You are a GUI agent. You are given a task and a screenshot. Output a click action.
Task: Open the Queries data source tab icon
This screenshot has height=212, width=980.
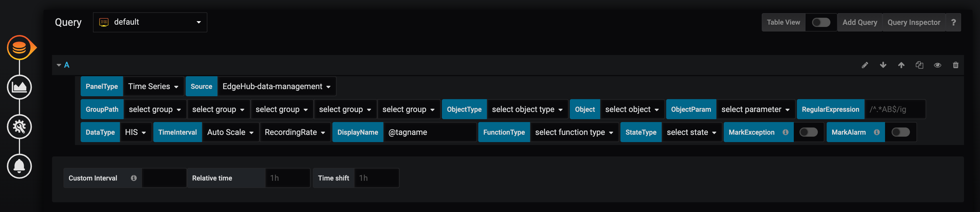(x=19, y=48)
